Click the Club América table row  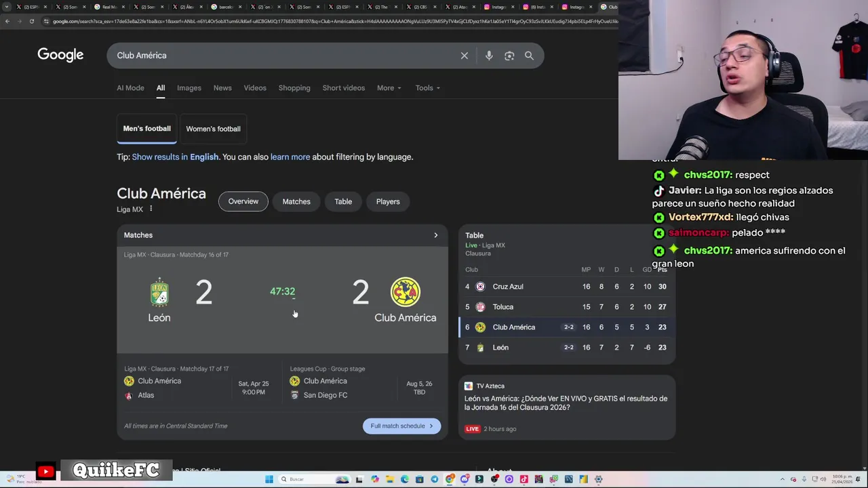[x=566, y=327]
